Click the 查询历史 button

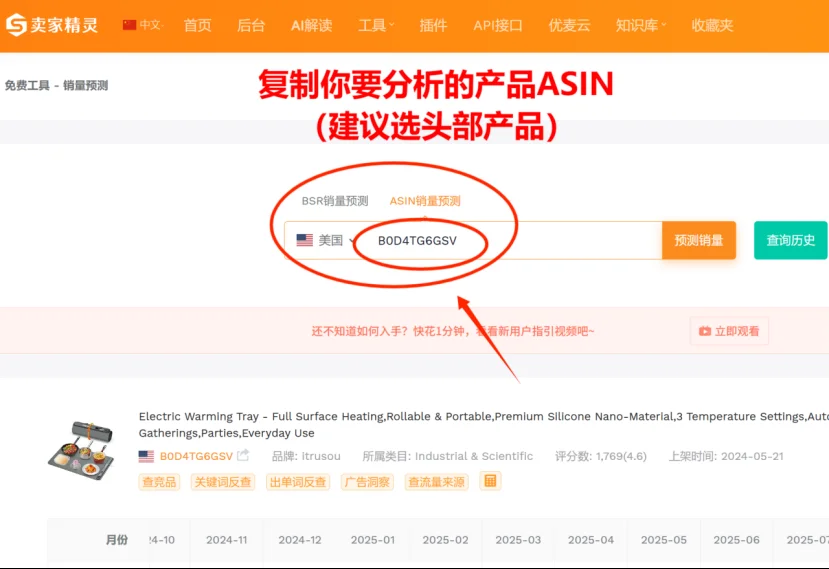click(790, 241)
